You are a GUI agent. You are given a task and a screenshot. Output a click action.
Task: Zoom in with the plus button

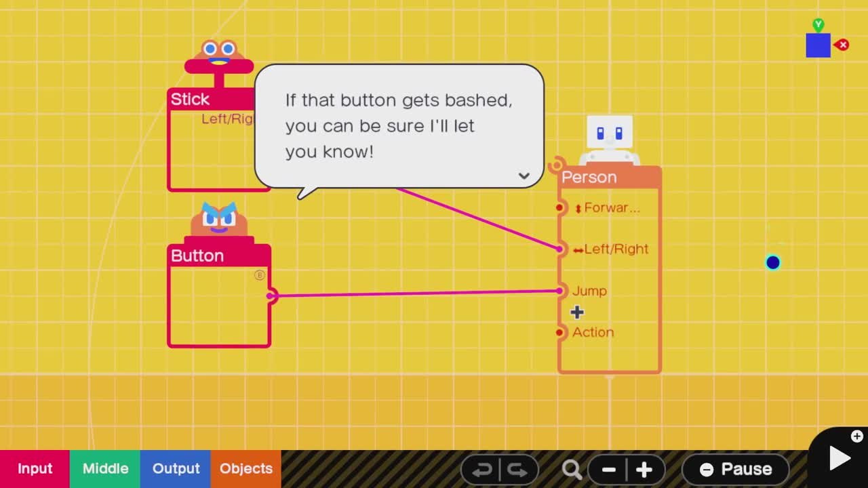[644, 470]
